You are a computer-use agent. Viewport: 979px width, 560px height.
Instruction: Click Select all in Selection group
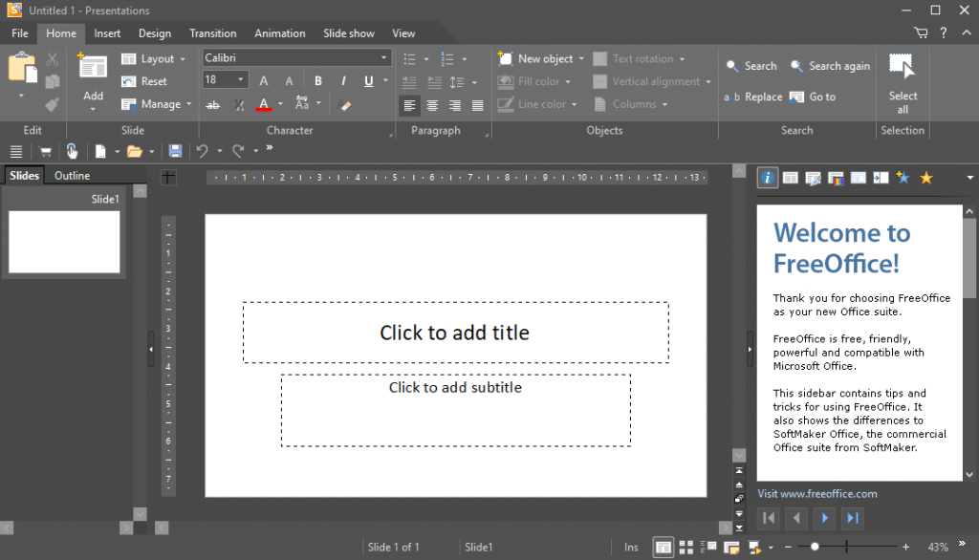click(x=903, y=84)
